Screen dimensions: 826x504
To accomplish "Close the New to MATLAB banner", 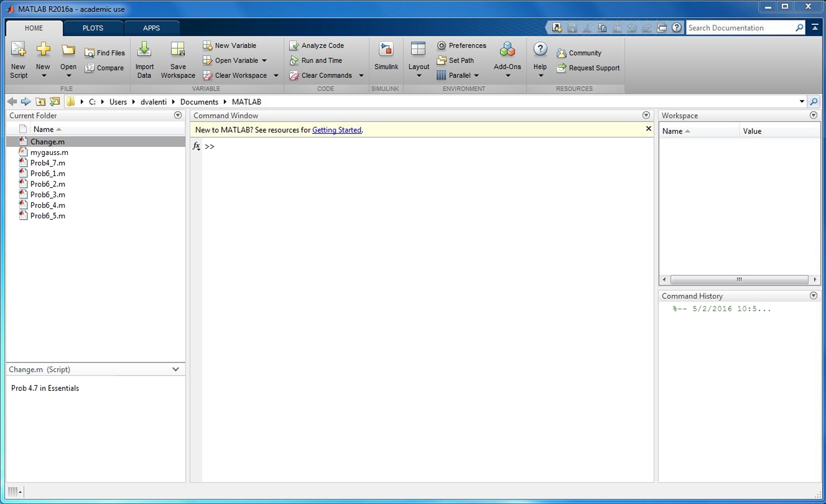I will (649, 129).
